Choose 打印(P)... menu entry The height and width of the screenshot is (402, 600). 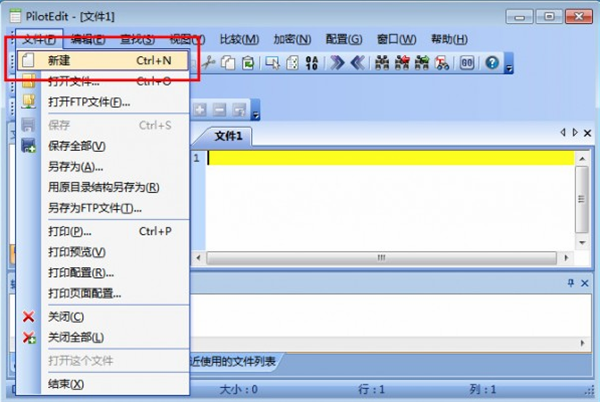[103, 231]
